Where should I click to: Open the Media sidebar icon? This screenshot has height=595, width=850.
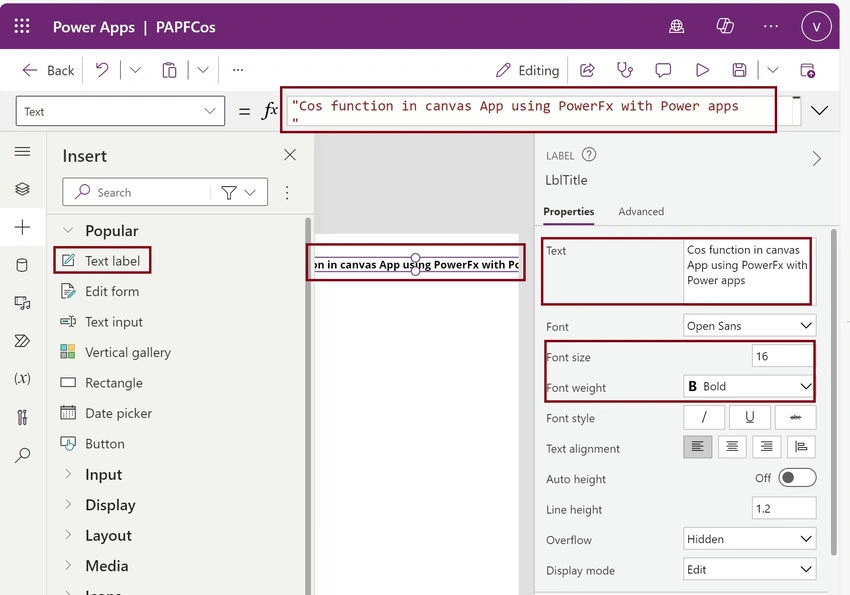(x=22, y=303)
